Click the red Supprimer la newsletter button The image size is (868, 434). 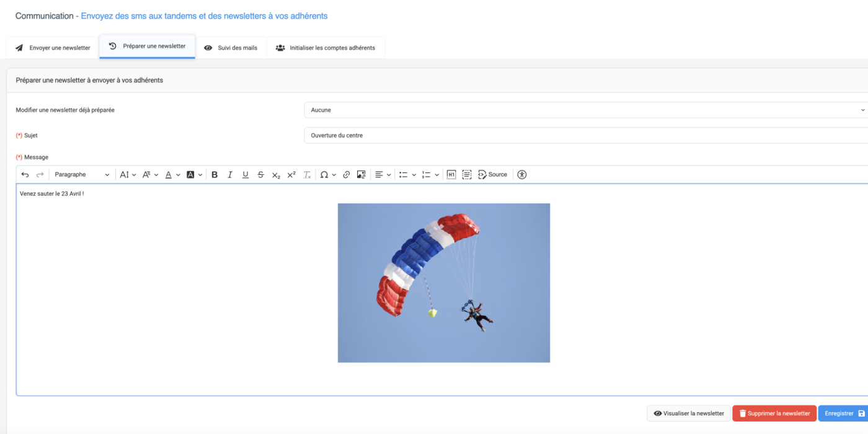(774, 414)
